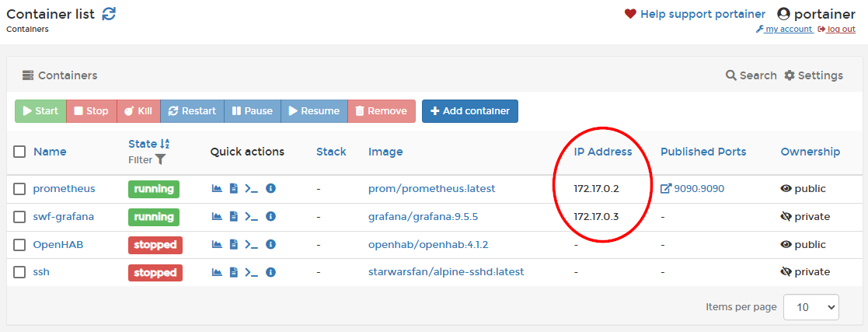This screenshot has width=868, height=332.
Task: Open stats chart for ssh container
Action: [x=217, y=271]
